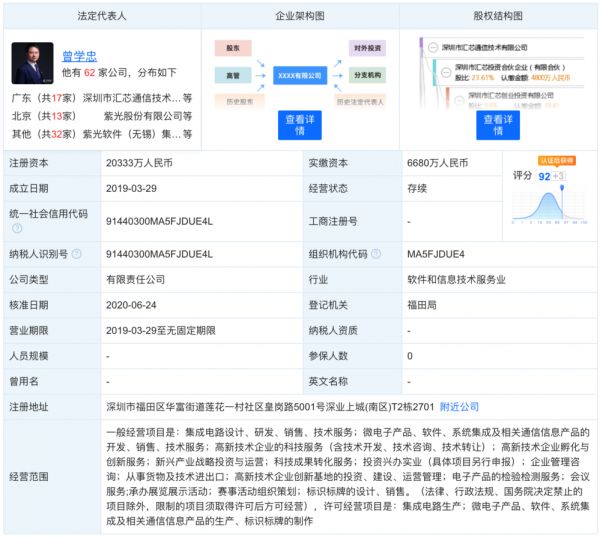Collapse the top 深圳市汇芯通信技术有限公司 equity node

(x=431, y=47)
